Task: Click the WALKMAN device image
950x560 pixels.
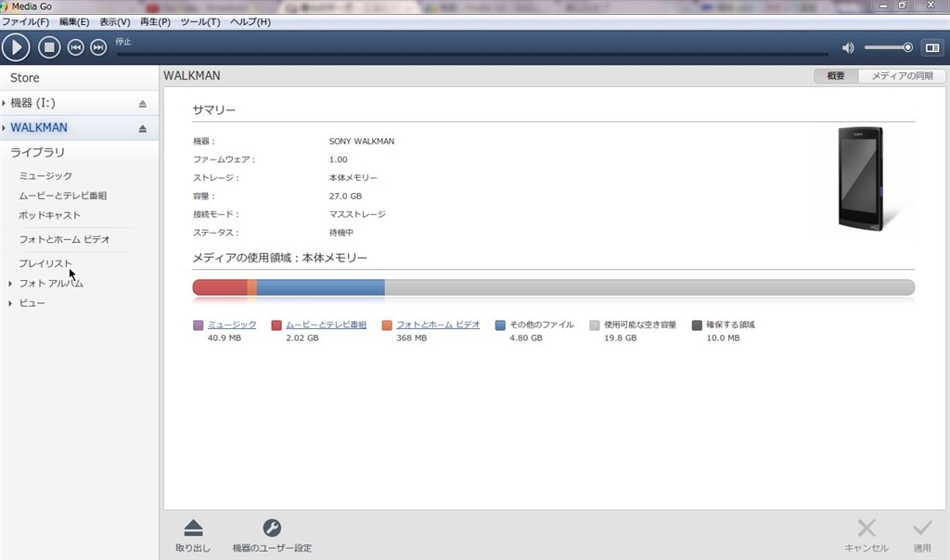Action: [x=861, y=179]
